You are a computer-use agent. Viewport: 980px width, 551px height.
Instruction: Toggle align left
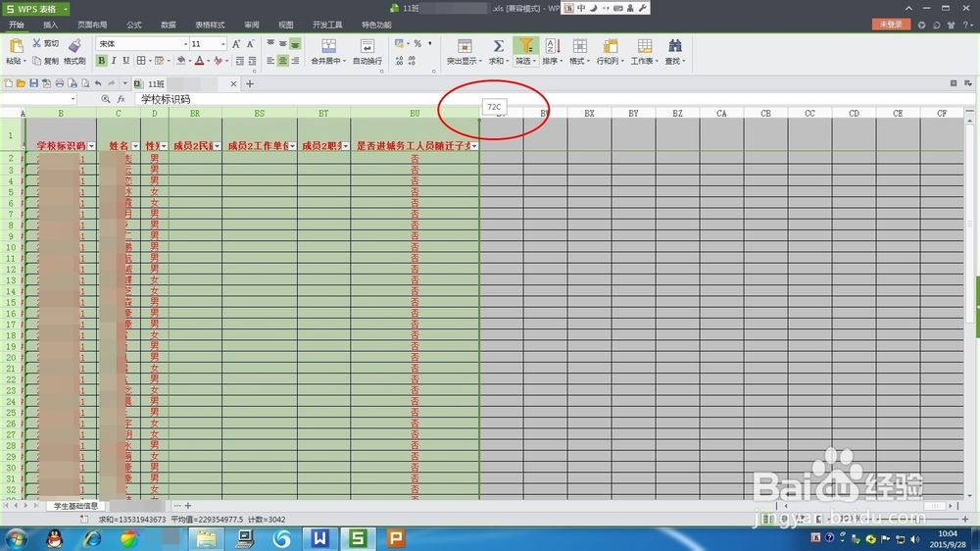coord(270,61)
